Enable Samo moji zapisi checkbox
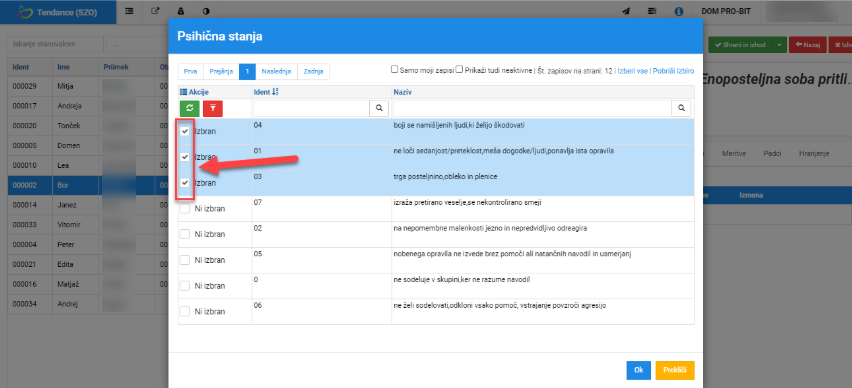 pos(394,70)
